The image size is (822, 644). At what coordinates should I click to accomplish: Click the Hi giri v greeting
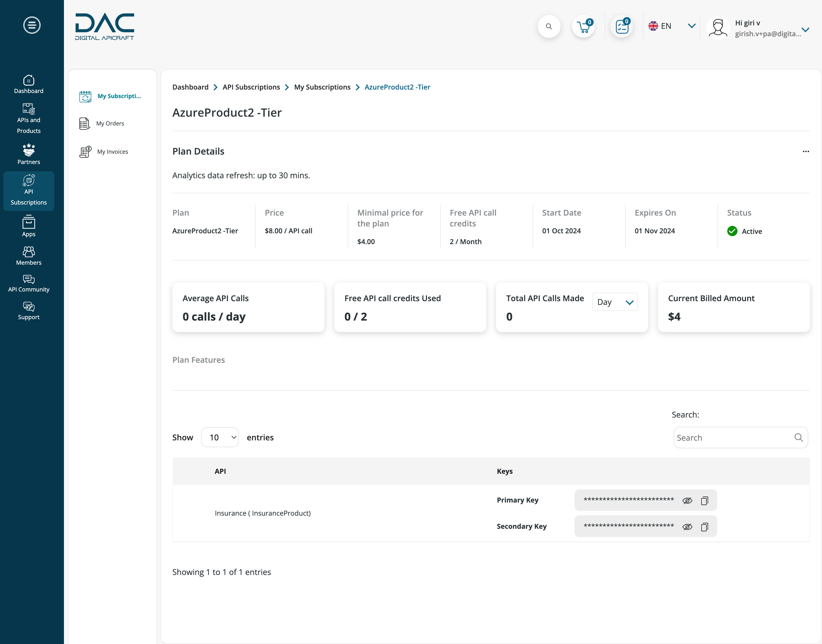747,23
